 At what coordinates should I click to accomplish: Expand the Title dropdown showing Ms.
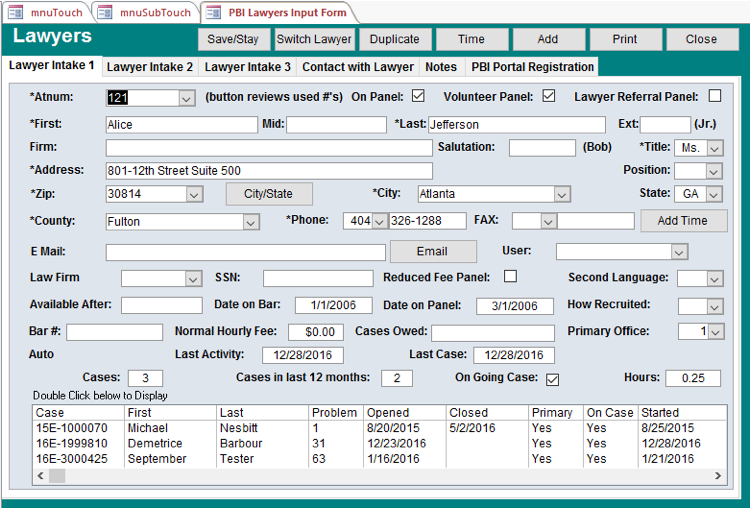pyautogui.click(x=715, y=147)
